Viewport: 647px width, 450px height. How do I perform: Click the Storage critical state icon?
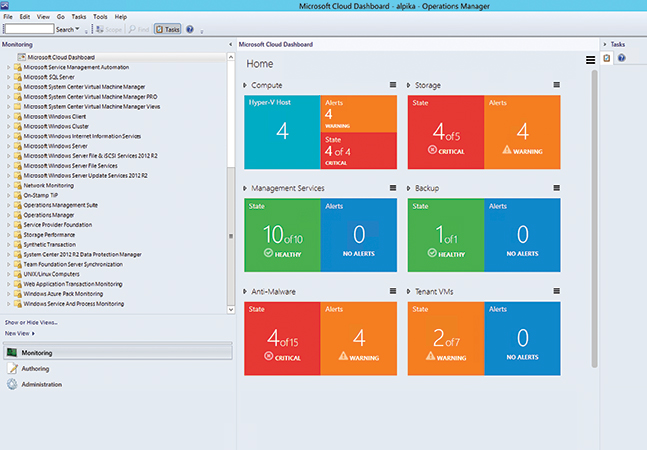tap(432, 150)
